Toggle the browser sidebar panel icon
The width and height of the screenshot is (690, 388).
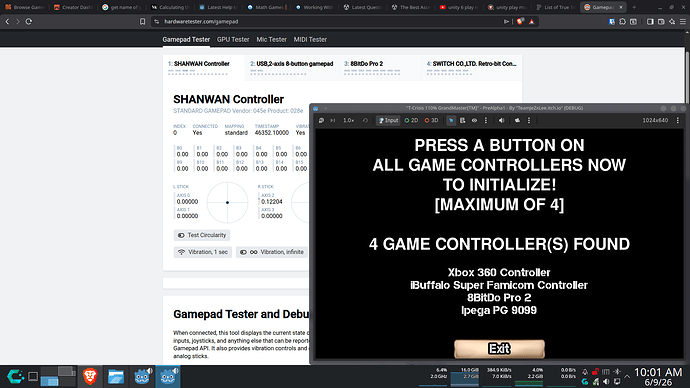[650, 21]
